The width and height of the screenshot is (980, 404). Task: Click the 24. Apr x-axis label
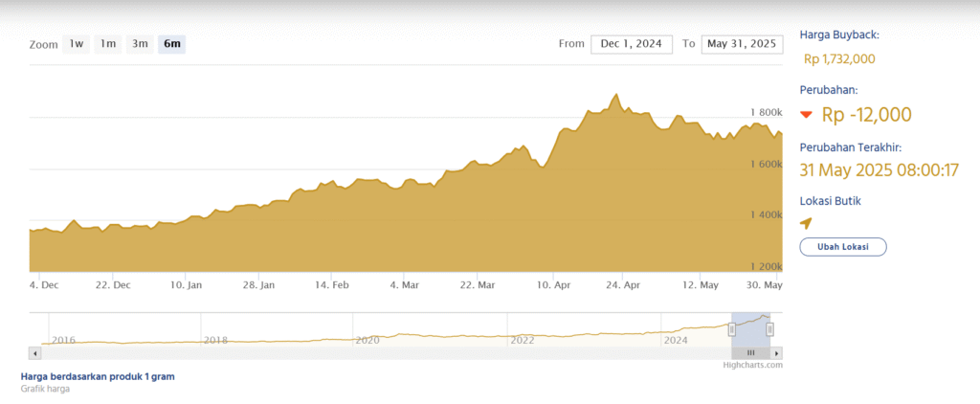[x=622, y=285]
